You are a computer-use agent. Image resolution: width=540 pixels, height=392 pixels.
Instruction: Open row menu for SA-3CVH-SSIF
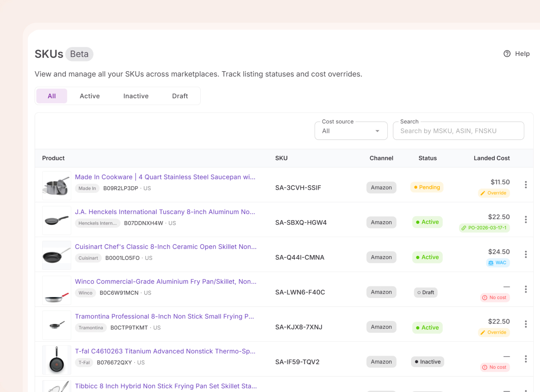pos(526,185)
